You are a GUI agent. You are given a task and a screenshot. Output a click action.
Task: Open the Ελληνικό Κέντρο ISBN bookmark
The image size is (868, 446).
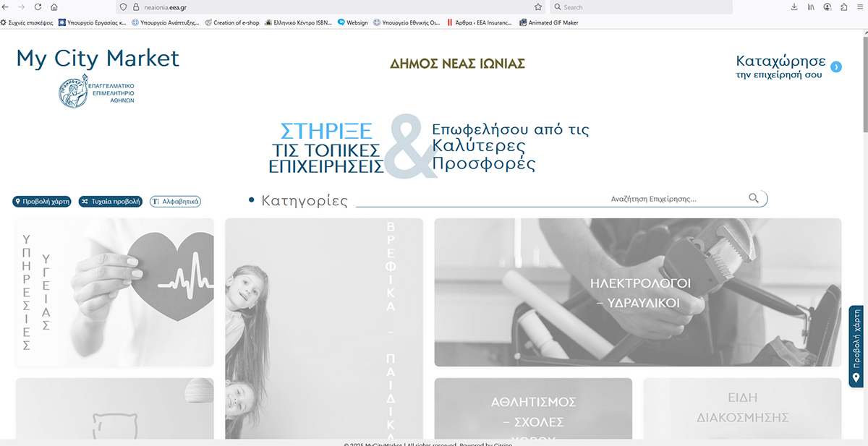click(299, 22)
